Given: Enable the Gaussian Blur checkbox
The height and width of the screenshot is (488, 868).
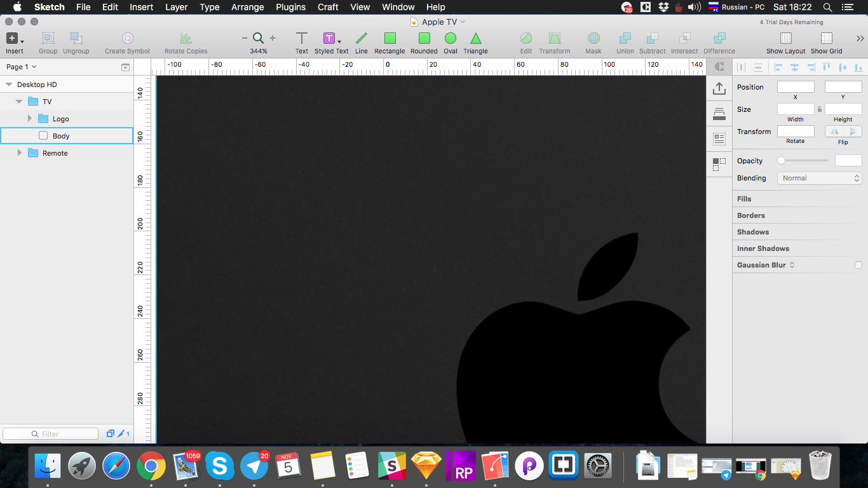Looking at the screenshot, I should coord(858,265).
